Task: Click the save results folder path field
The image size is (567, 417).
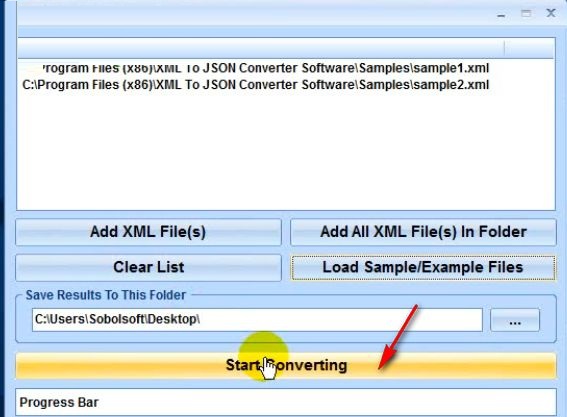Action: coord(257,320)
